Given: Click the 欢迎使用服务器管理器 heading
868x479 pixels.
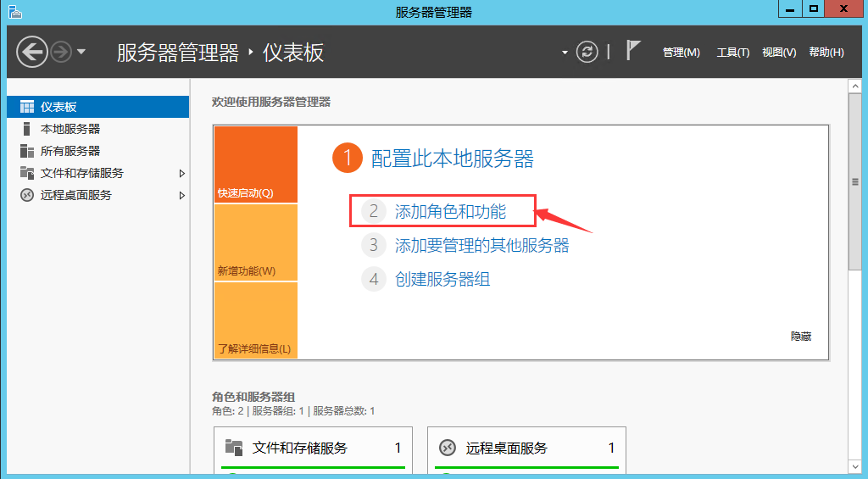Looking at the screenshot, I should [271, 102].
